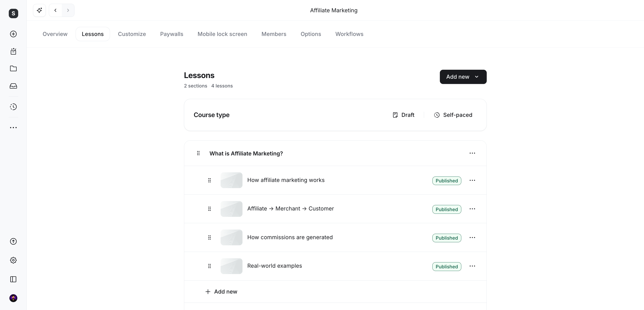
Task: Click the Self-paced course type option
Action: pos(453,115)
